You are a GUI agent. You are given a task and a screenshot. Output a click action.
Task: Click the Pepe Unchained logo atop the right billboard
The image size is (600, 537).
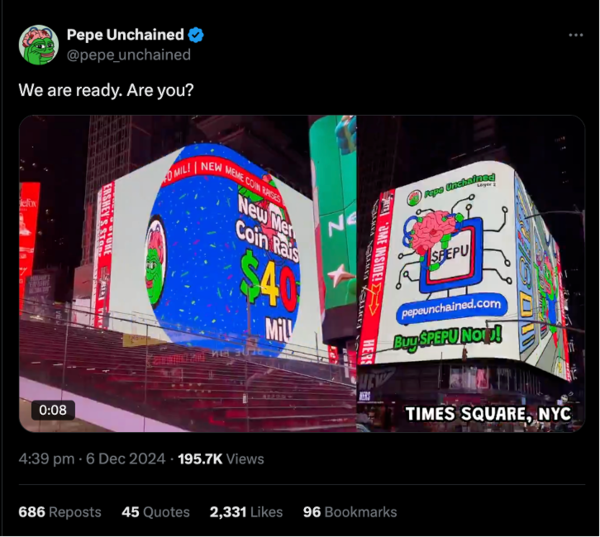pos(452,188)
